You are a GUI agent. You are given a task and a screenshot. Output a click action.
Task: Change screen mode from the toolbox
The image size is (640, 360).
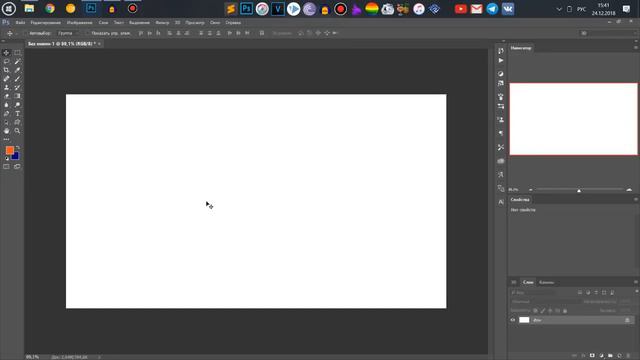pyautogui.click(x=17, y=167)
